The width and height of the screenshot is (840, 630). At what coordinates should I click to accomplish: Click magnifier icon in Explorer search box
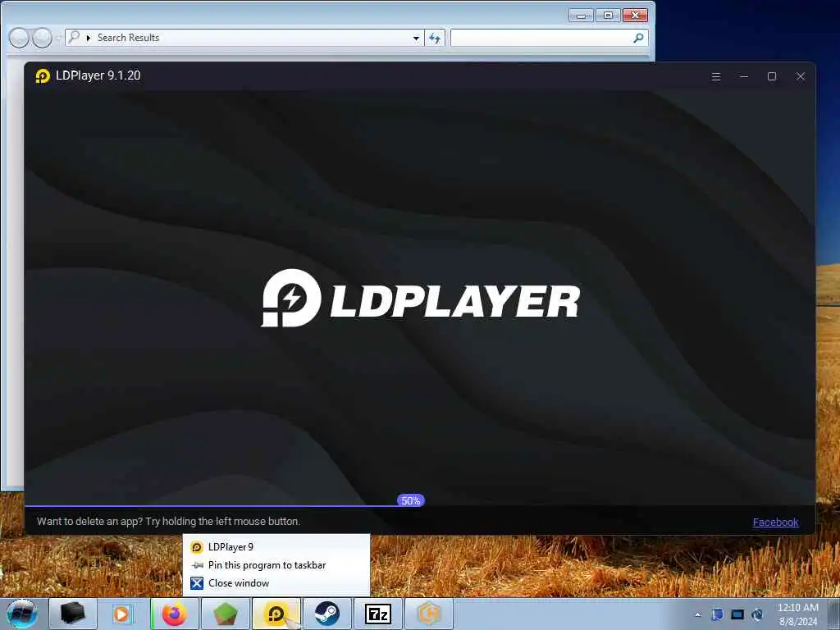click(638, 38)
